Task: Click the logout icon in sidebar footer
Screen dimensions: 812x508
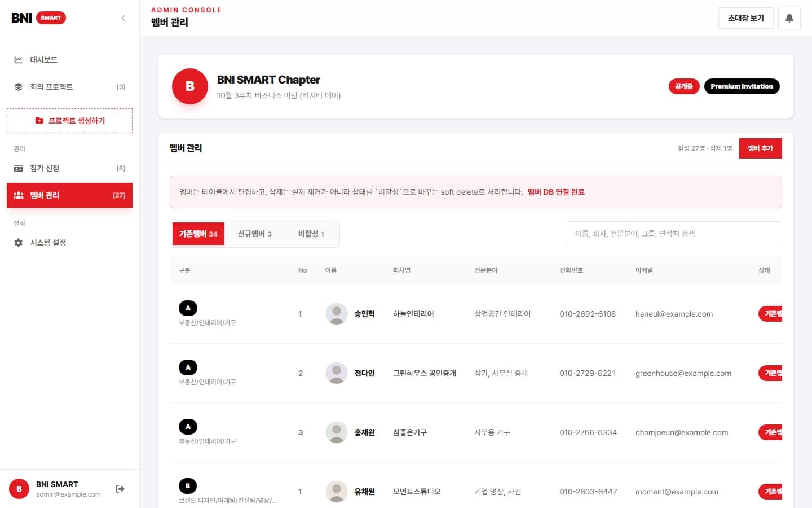Action: 120,489
